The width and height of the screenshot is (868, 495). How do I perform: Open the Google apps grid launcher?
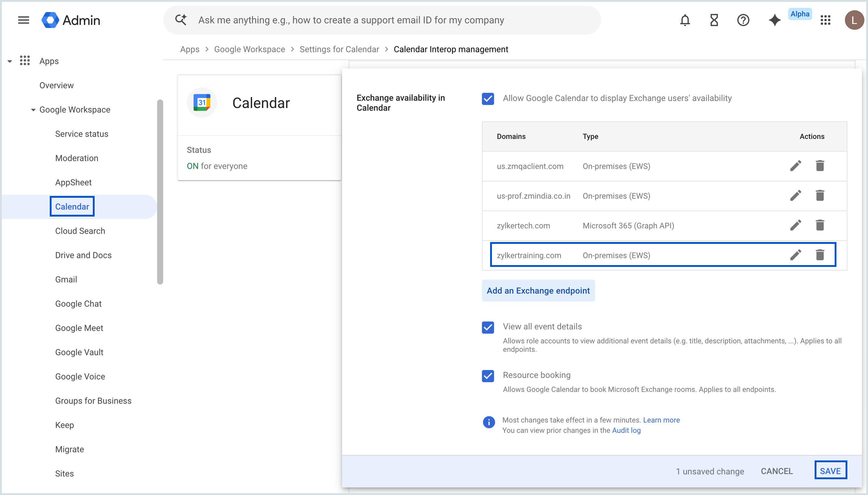[x=825, y=20]
